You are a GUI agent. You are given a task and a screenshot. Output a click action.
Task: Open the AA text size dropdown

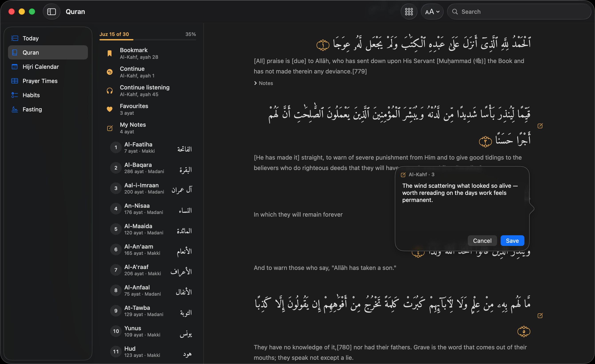pyautogui.click(x=432, y=12)
